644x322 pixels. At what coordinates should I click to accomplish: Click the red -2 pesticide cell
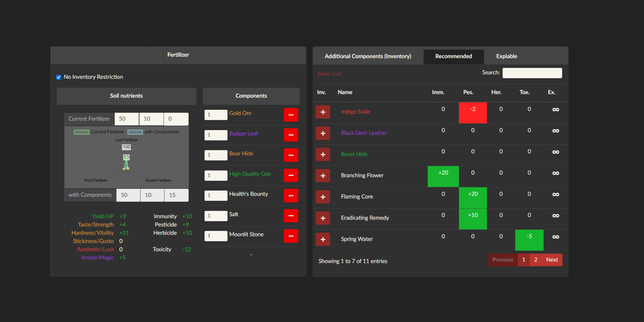tap(473, 113)
